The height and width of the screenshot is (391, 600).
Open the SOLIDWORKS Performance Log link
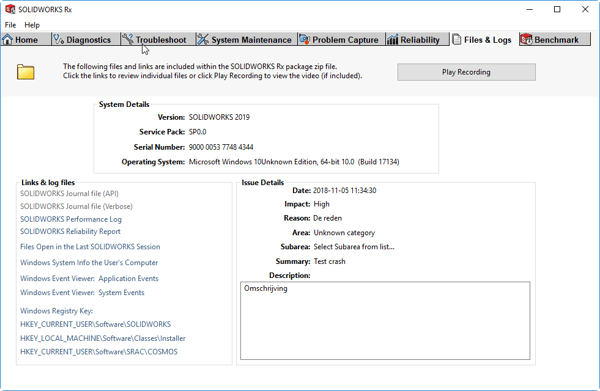(x=71, y=219)
